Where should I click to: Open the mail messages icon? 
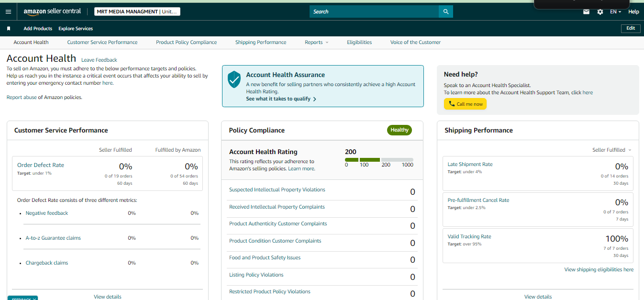pos(586,12)
